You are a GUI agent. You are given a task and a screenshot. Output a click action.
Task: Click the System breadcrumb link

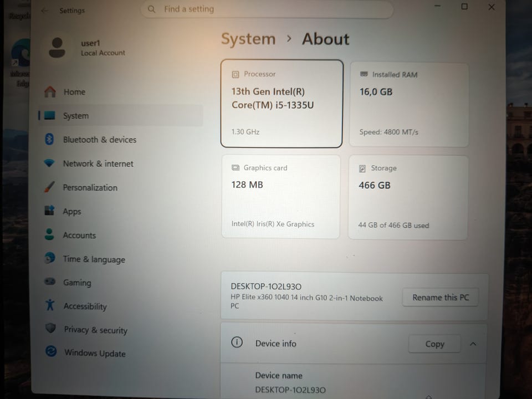(248, 39)
